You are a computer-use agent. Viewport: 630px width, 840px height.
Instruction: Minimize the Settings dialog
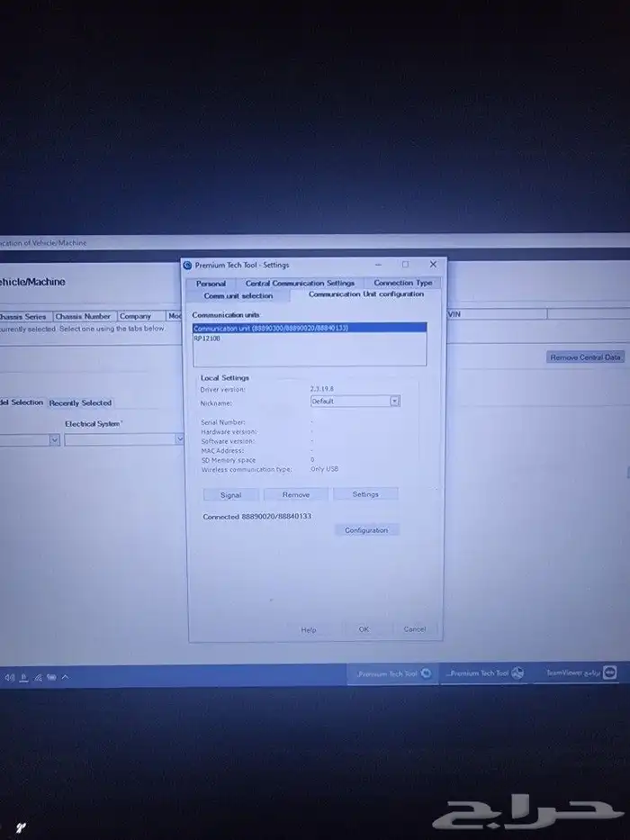[x=378, y=265]
